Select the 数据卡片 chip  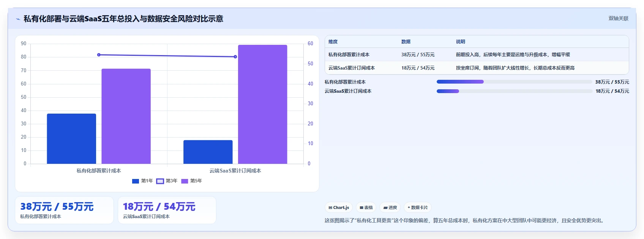(x=417, y=207)
